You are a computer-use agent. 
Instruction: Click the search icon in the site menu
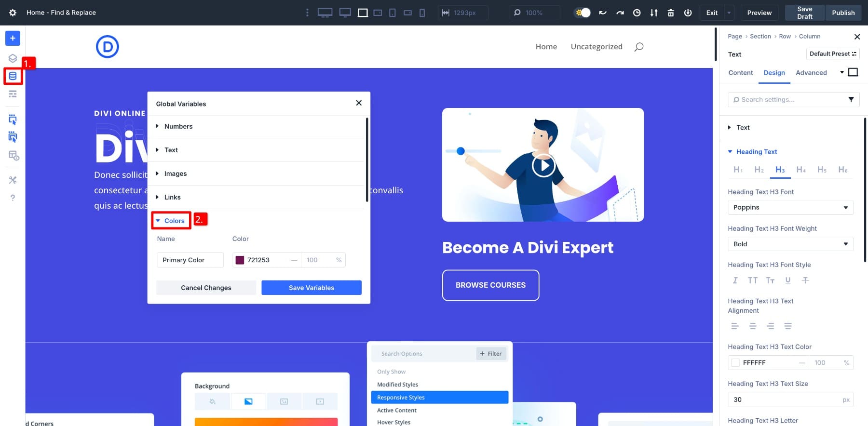click(639, 47)
